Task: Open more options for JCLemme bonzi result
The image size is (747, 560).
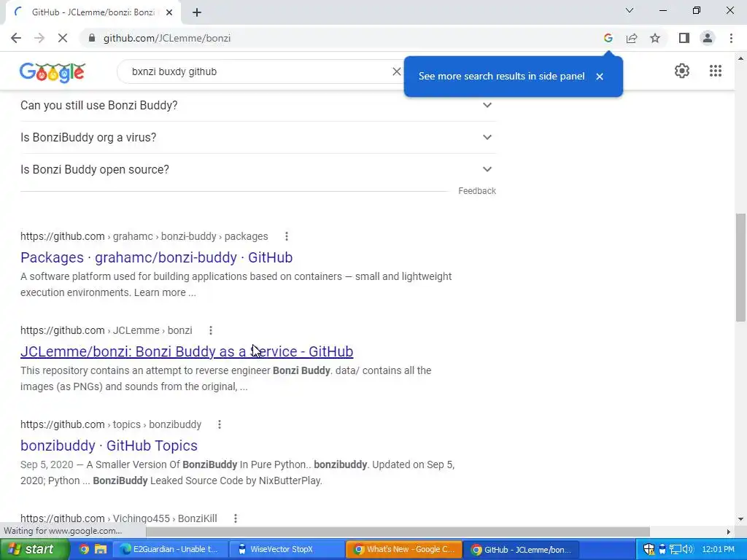Action: tap(211, 330)
